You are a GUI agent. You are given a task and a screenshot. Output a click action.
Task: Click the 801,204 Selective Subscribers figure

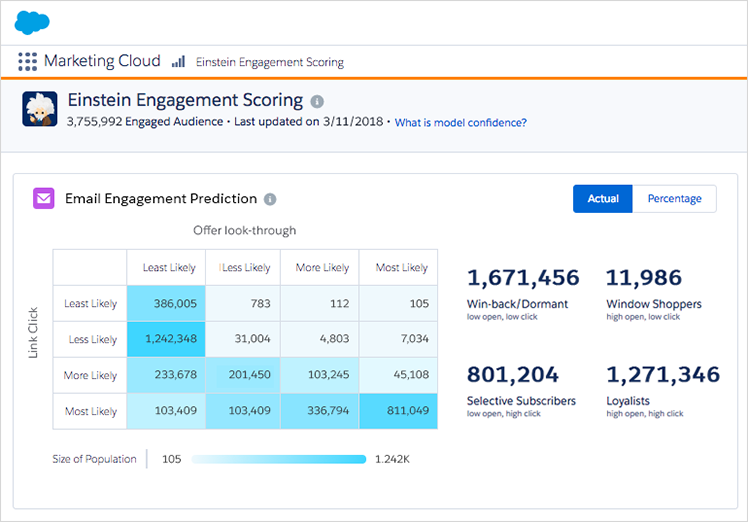513,375
